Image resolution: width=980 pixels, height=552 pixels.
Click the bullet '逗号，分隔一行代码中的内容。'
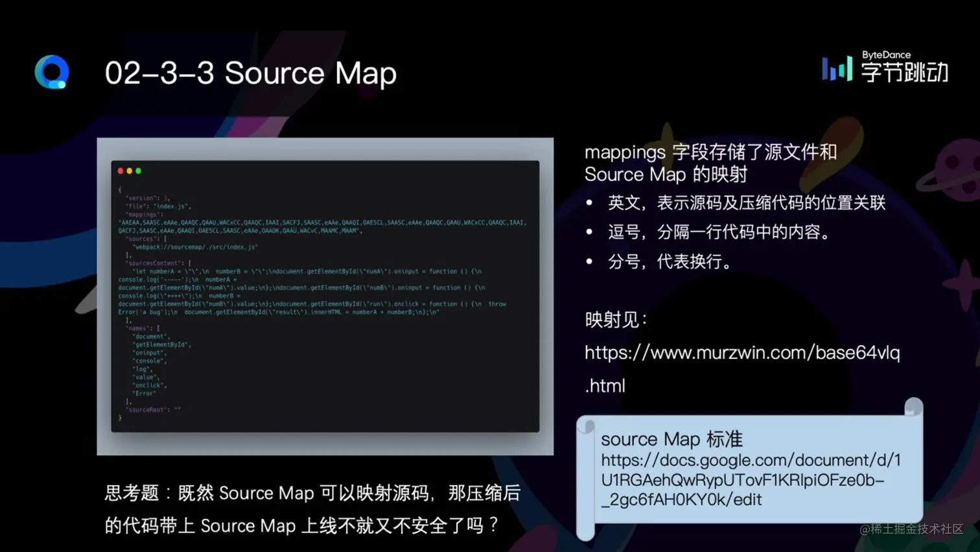click(x=721, y=232)
